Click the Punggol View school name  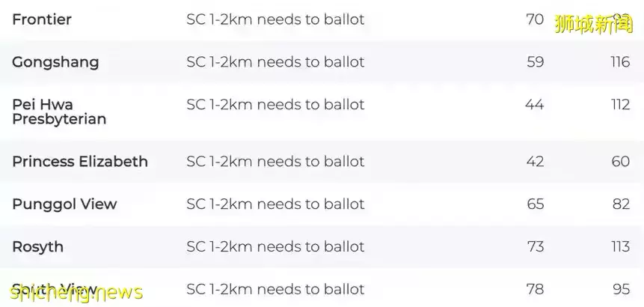(64, 204)
